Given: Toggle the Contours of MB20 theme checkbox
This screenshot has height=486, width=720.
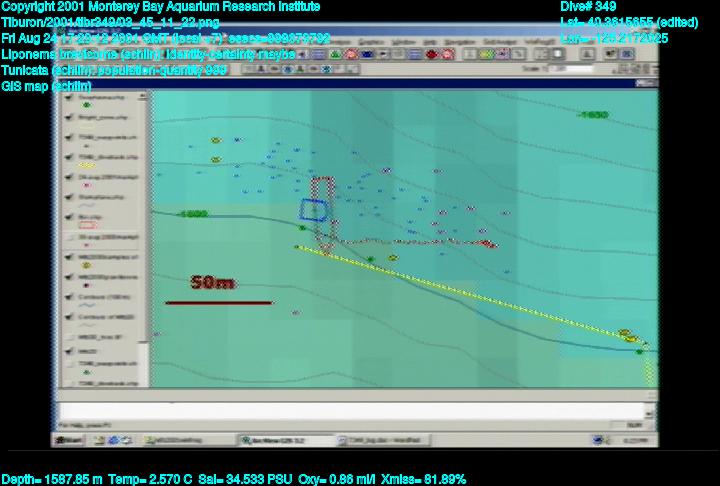Looking at the screenshot, I should pyautogui.click(x=69, y=317).
